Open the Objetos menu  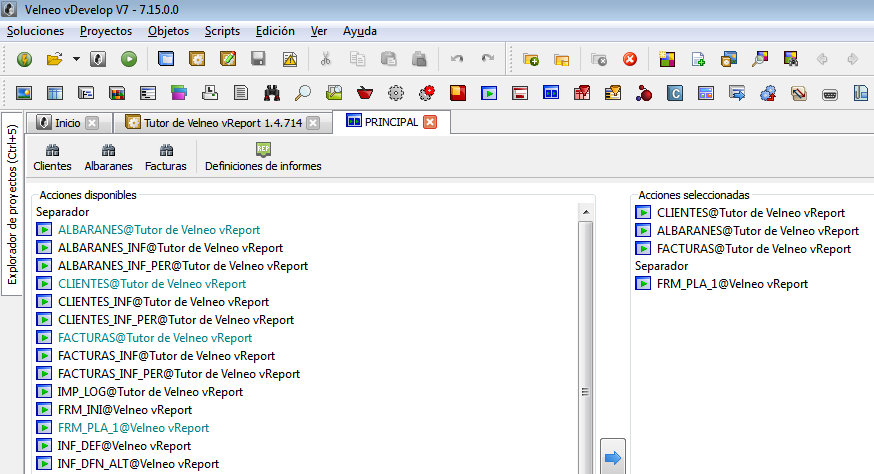(x=168, y=31)
